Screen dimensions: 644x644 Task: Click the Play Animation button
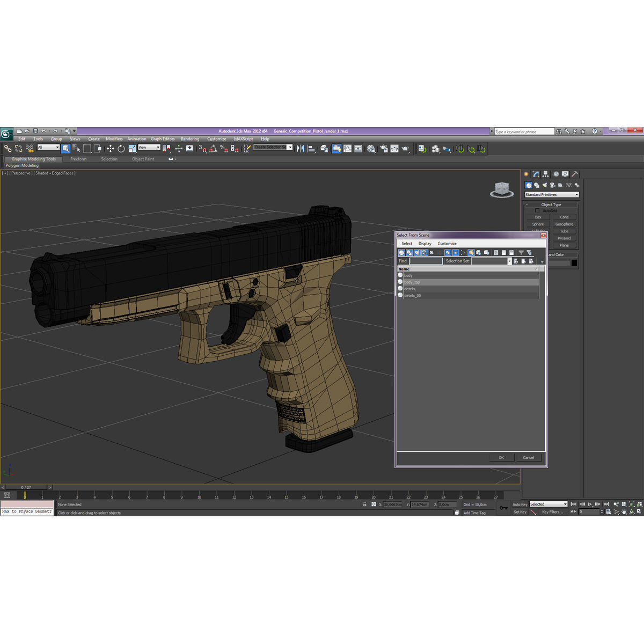coord(590,504)
